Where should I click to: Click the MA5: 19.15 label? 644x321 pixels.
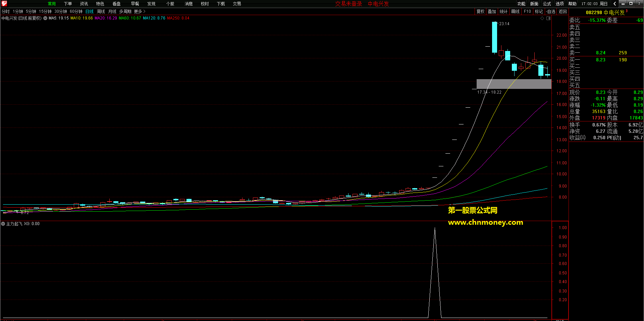pyautogui.click(x=59, y=18)
